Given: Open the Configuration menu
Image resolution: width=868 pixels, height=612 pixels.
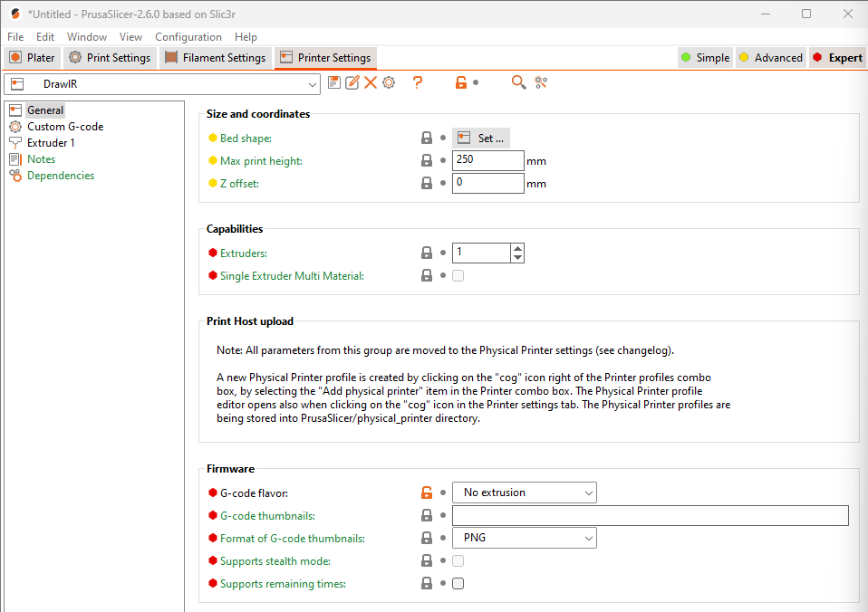Looking at the screenshot, I should coord(188,37).
